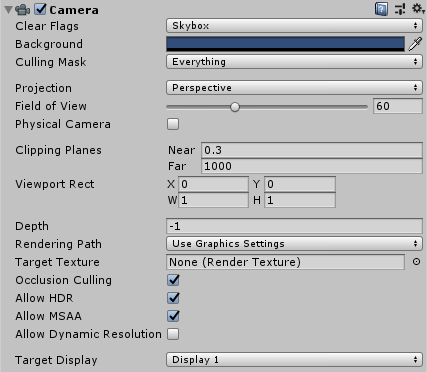Screen dimensions: 427x372
Task: Uncheck Allow HDR
Action: coord(173,298)
